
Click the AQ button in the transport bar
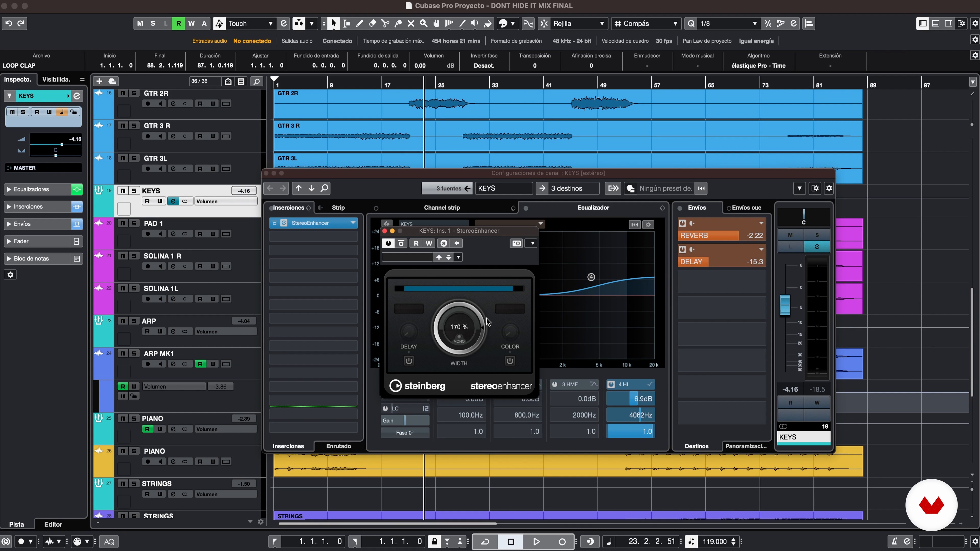pyautogui.click(x=109, y=542)
